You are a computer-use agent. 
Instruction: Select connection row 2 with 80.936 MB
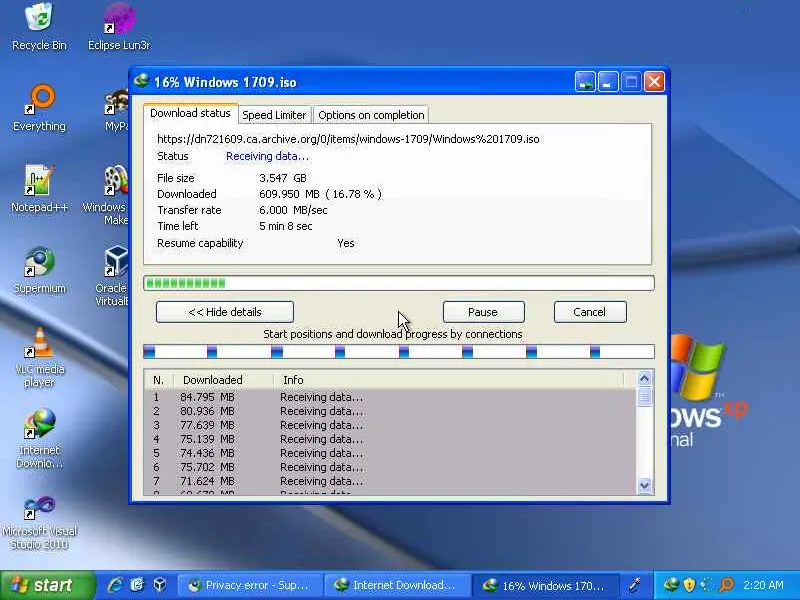390,411
